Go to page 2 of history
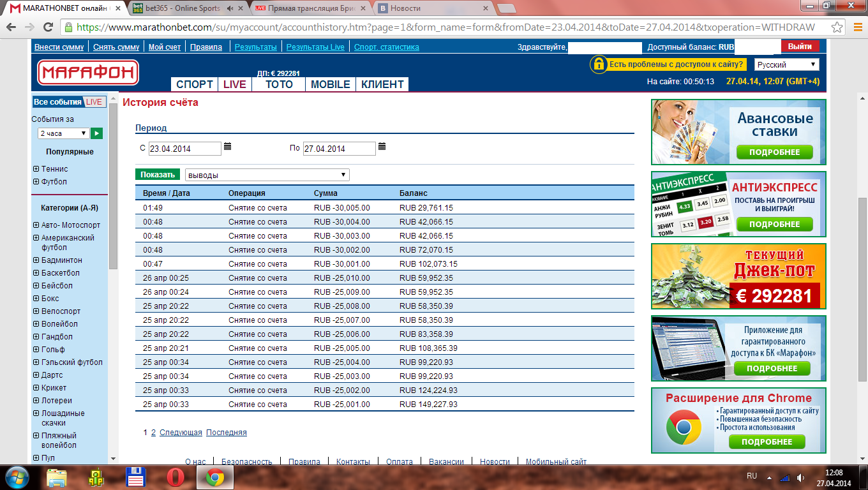 [153, 433]
